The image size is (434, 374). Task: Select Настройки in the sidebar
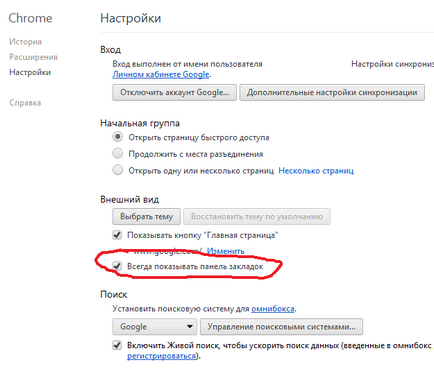[x=30, y=72]
